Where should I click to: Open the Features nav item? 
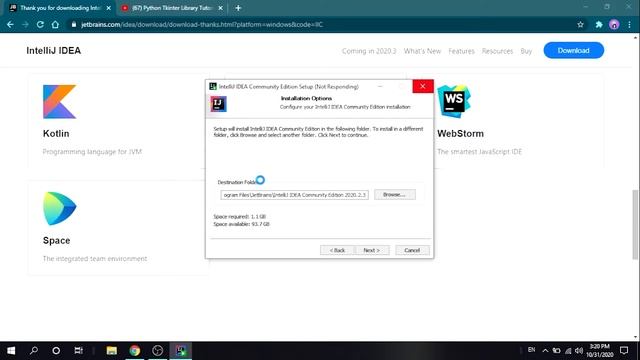coord(461,51)
